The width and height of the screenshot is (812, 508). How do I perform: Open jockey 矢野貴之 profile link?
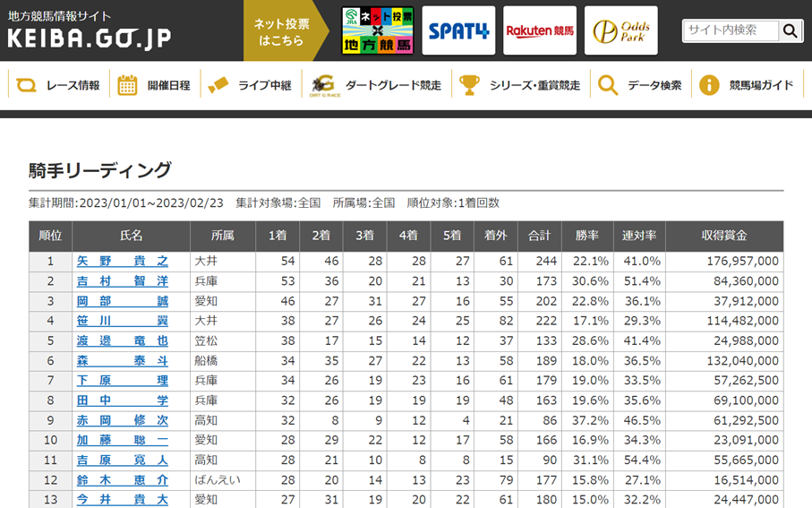coord(122,262)
